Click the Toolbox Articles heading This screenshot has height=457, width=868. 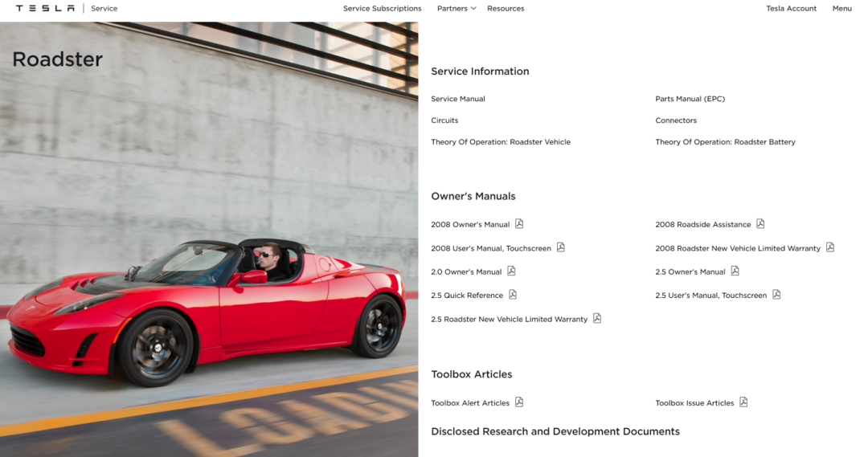click(x=471, y=374)
